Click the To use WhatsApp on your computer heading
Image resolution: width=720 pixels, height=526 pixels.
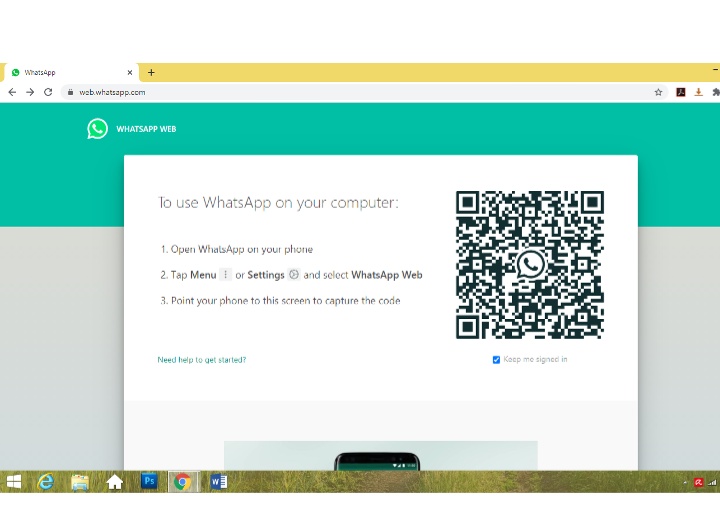[x=278, y=202]
